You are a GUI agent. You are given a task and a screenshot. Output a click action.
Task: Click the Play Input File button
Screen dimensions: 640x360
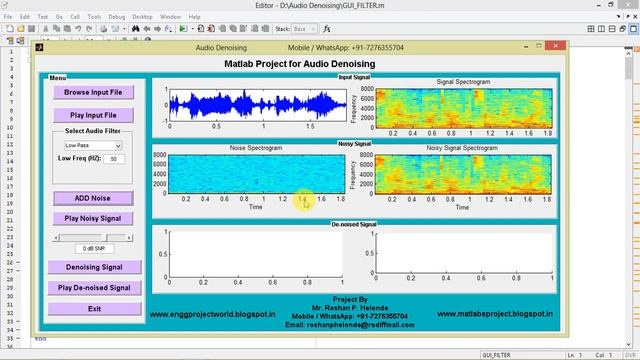(x=93, y=115)
